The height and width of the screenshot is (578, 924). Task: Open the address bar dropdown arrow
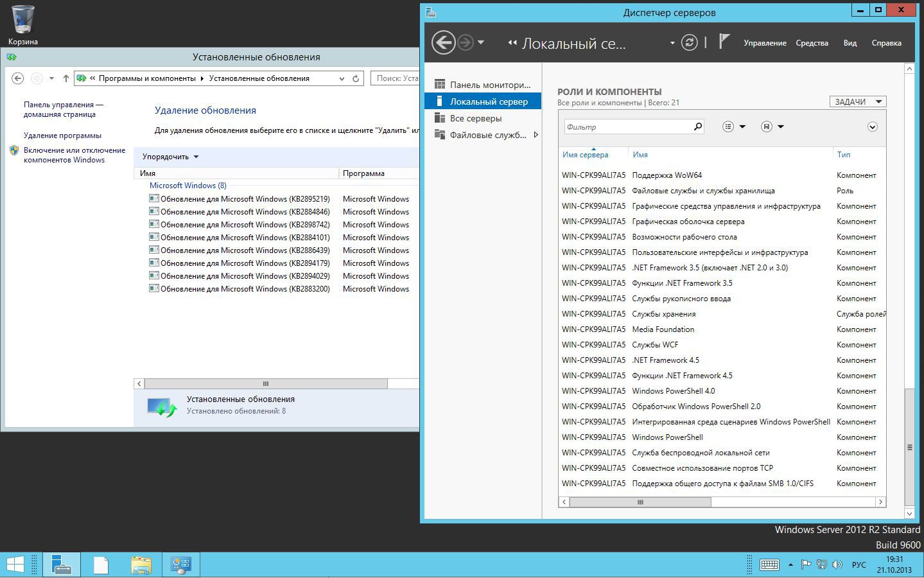pyautogui.click(x=342, y=78)
